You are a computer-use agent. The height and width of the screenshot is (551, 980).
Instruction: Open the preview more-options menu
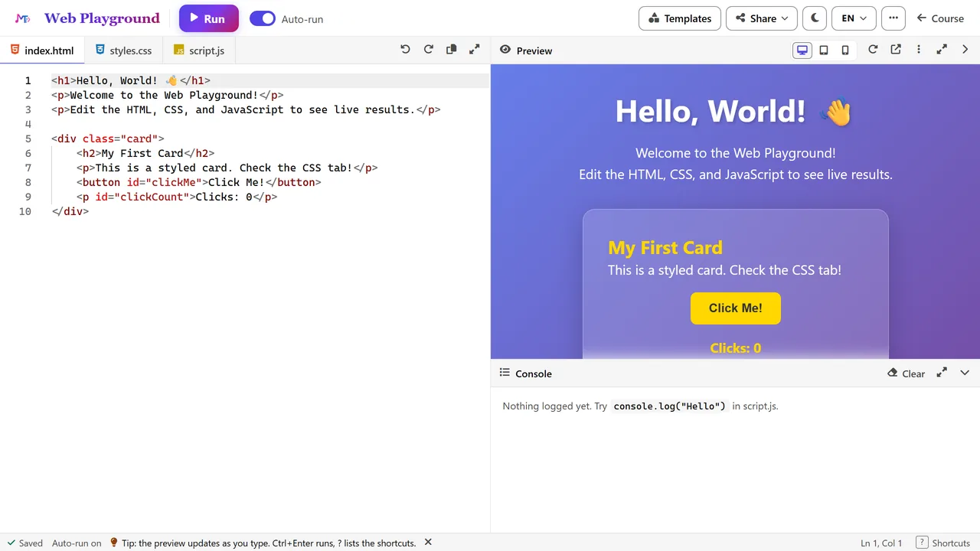[x=919, y=50]
